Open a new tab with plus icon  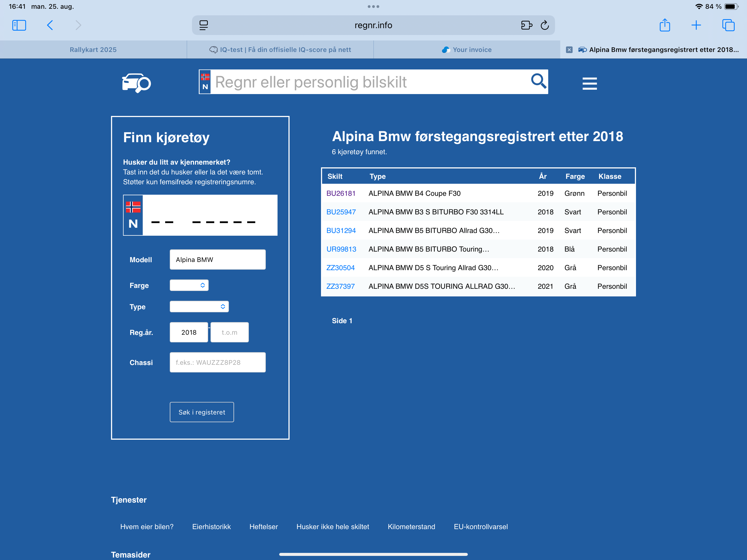(696, 25)
